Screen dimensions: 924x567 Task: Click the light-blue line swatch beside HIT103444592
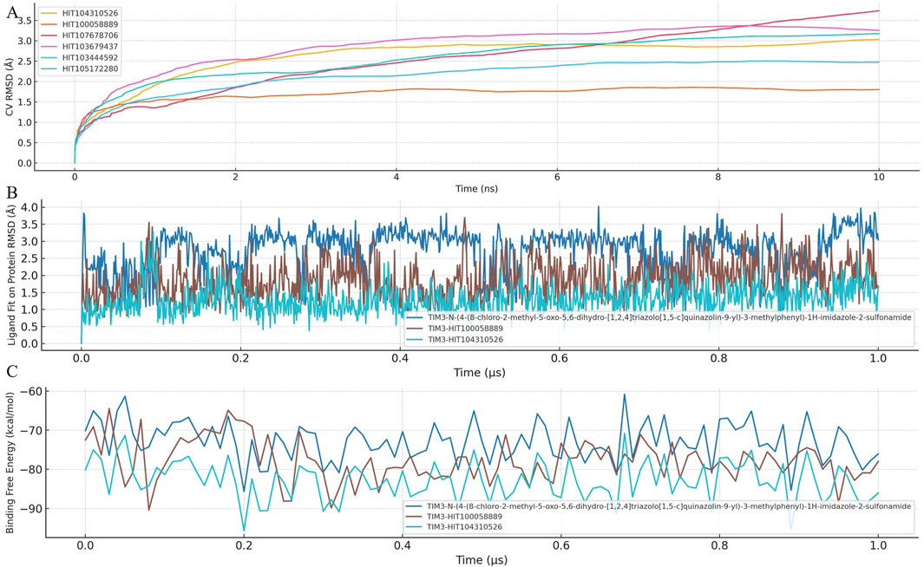tap(49, 58)
